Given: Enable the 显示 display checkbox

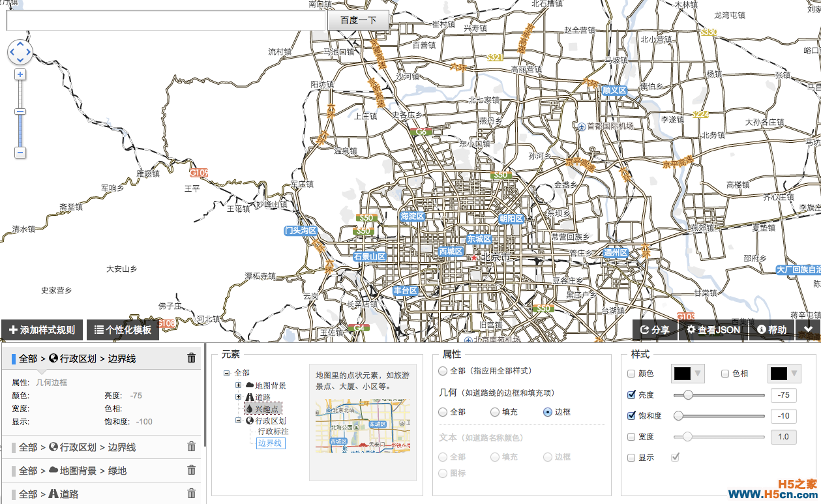Looking at the screenshot, I should point(631,458).
